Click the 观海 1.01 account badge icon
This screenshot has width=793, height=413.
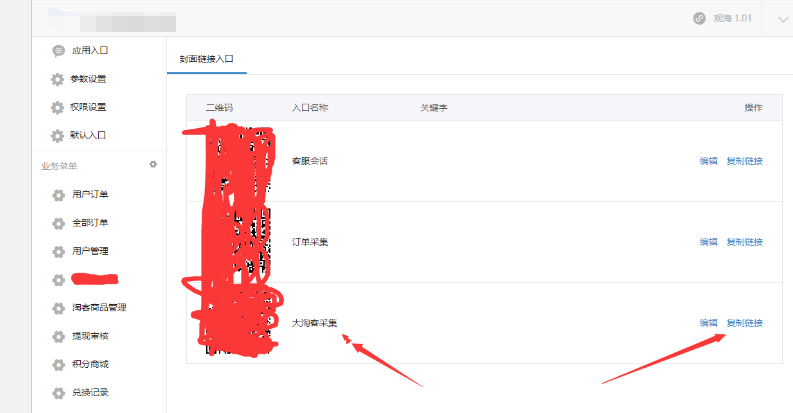pos(699,18)
